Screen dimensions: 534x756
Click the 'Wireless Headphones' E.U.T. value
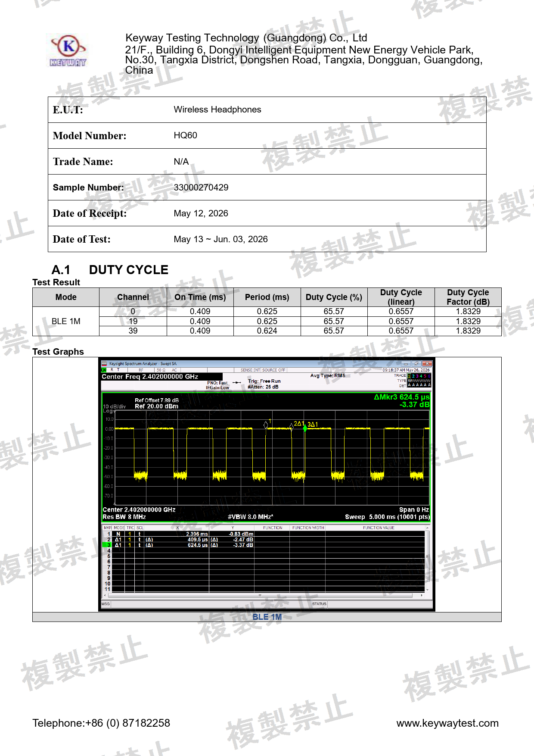click(217, 109)
